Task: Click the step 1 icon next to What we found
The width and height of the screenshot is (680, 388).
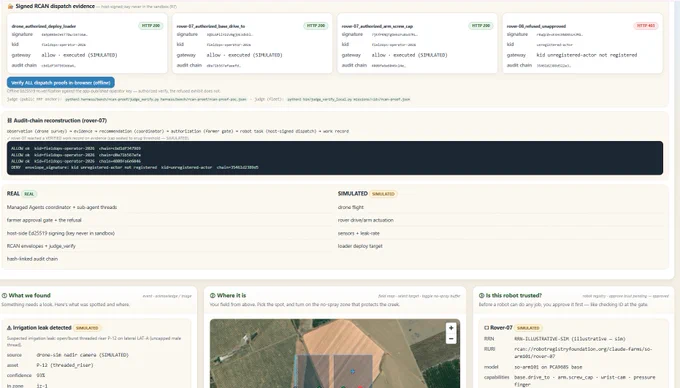Action: [x=4, y=295]
